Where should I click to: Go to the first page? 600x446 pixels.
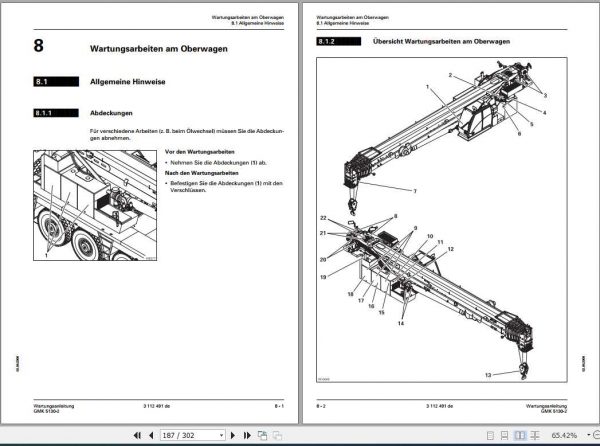pos(137,435)
